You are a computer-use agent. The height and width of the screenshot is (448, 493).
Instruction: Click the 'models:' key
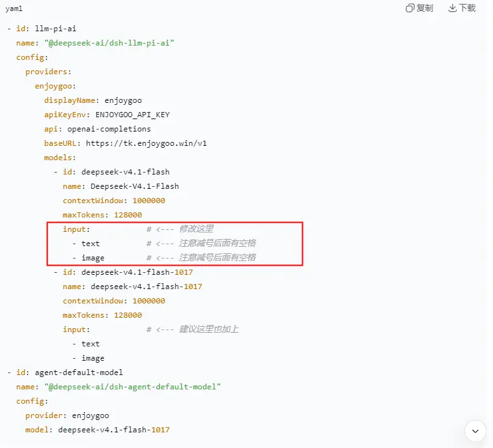60,158
